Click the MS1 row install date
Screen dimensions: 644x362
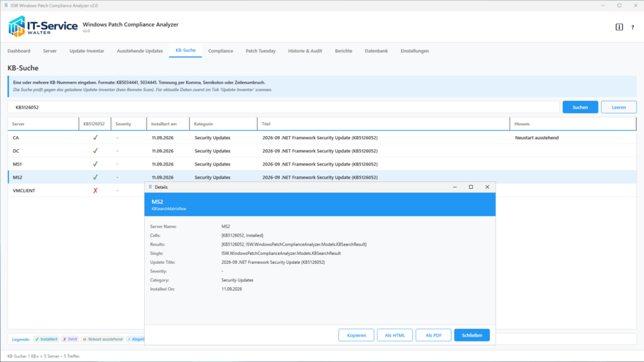(163, 164)
